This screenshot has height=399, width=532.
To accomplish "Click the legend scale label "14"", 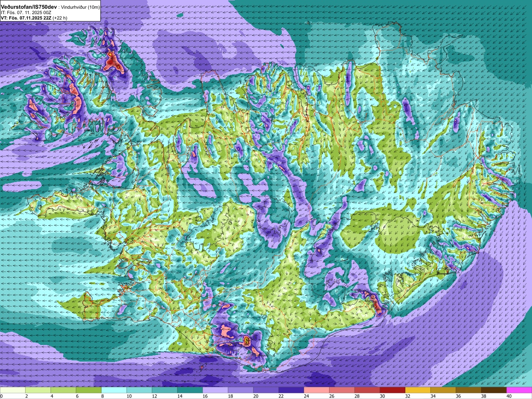I will tap(180, 396).
